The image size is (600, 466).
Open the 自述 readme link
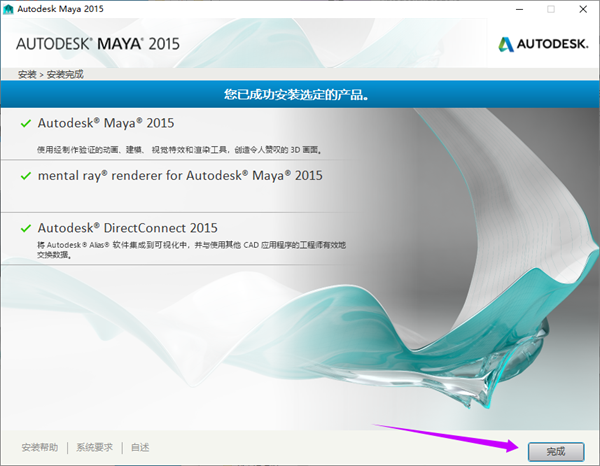tap(139, 447)
